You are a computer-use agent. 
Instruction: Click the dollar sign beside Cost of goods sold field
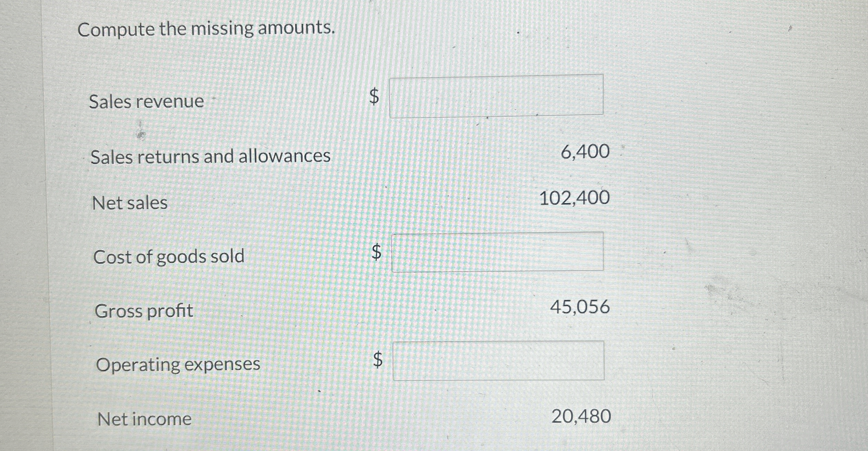point(376,252)
